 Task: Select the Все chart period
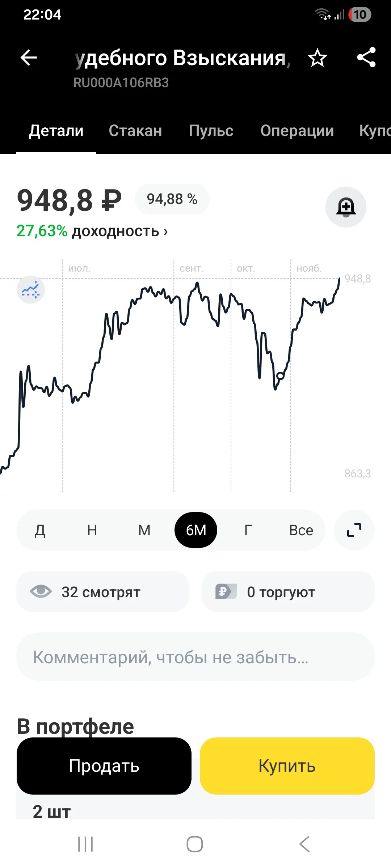[x=301, y=530]
